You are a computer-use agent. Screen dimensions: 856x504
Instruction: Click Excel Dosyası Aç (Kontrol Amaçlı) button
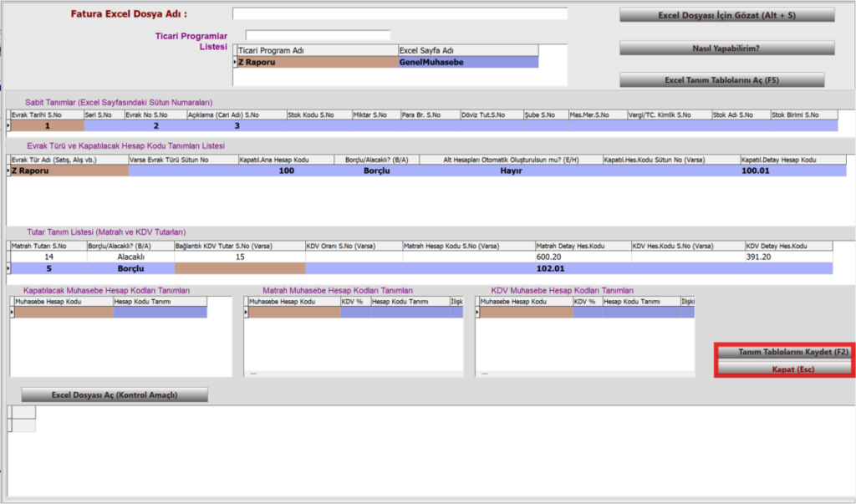click(x=115, y=395)
